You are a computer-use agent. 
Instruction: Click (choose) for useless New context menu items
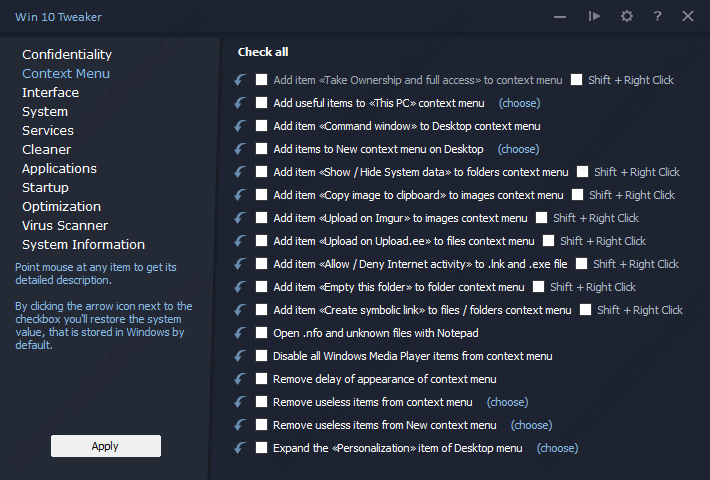(532, 425)
